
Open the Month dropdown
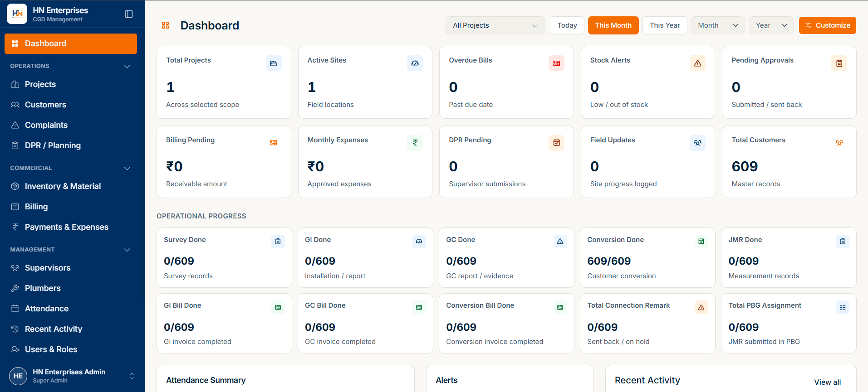click(x=718, y=25)
